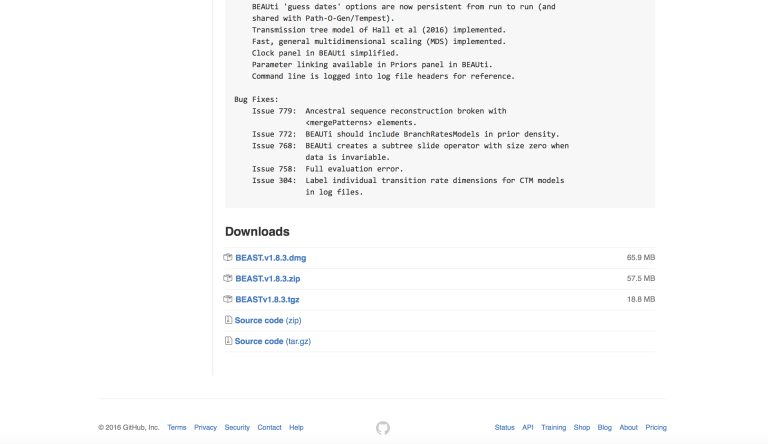Click the '© 2016 GitHub, Inc.' copyright text
Viewport: 768px width, 444px height.
click(129, 427)
